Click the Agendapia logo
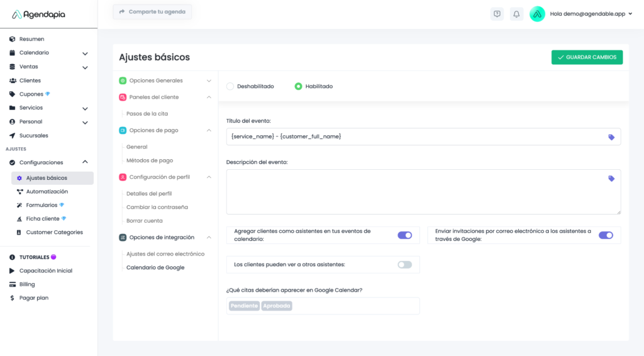Image resolution: width=644 pixels, height=356 pixels. pyautogui.click(x=39, y=14)
